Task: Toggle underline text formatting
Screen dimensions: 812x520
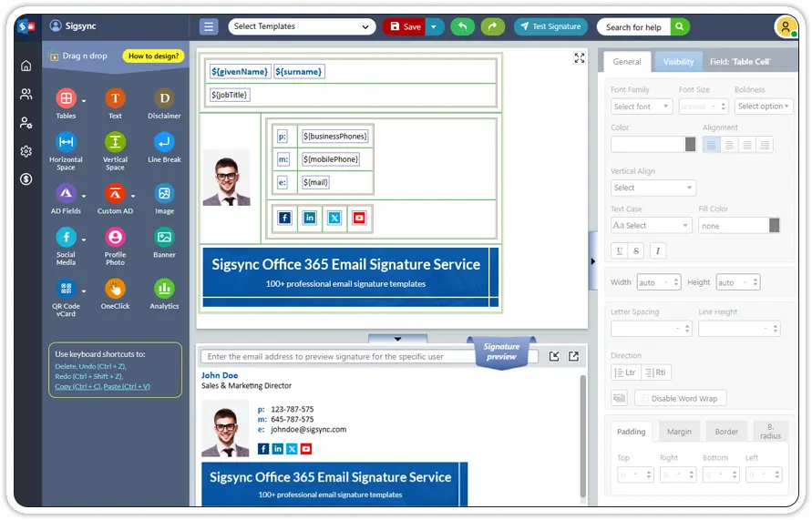Action: tap(620, 250)
